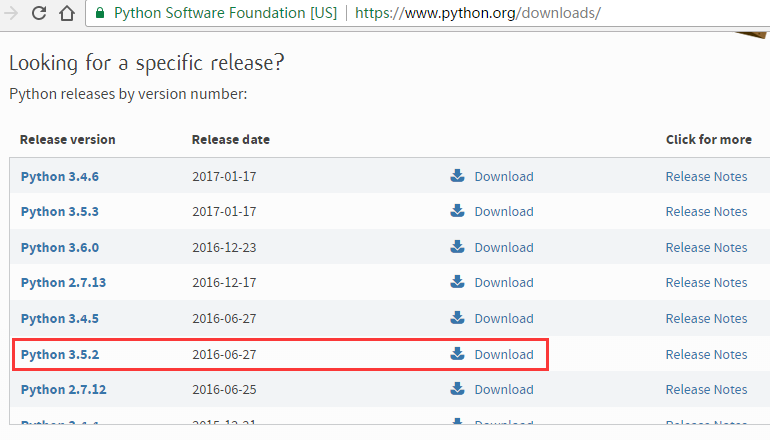Click 'Looking for a specific release?' heading
This screenshot has width=770, height=440.
point(146,63)
